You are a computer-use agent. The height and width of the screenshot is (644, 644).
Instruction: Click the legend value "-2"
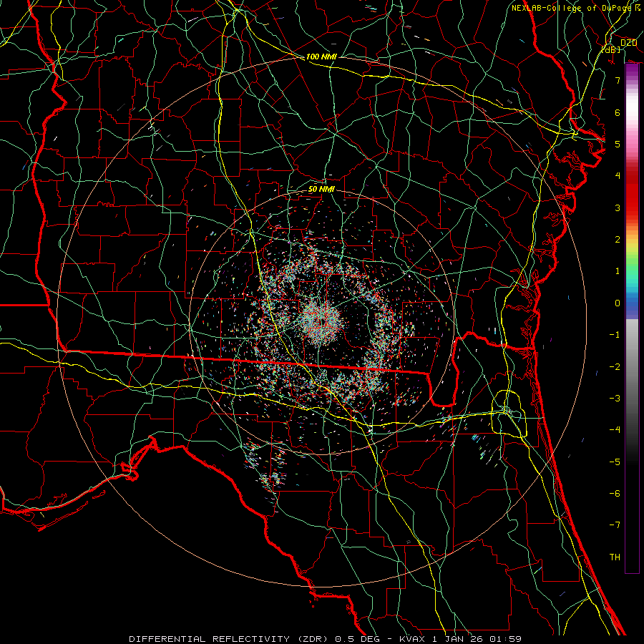(615, 367)
